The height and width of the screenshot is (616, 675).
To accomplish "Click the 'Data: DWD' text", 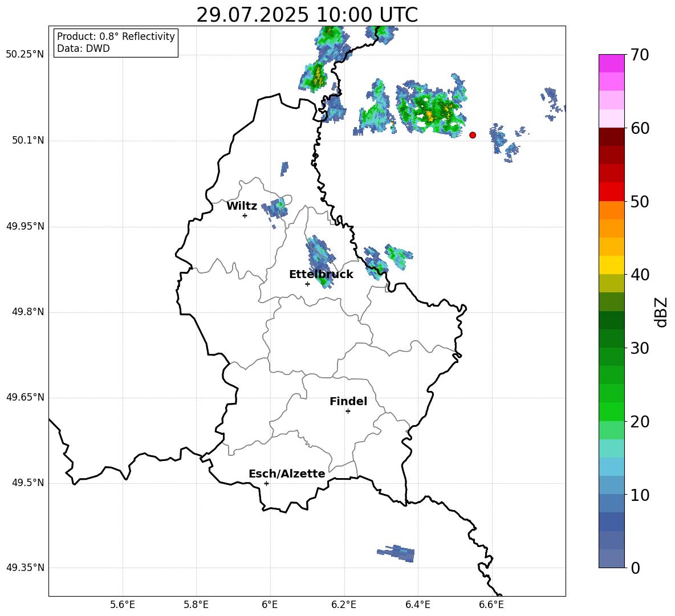I will 83,48.
